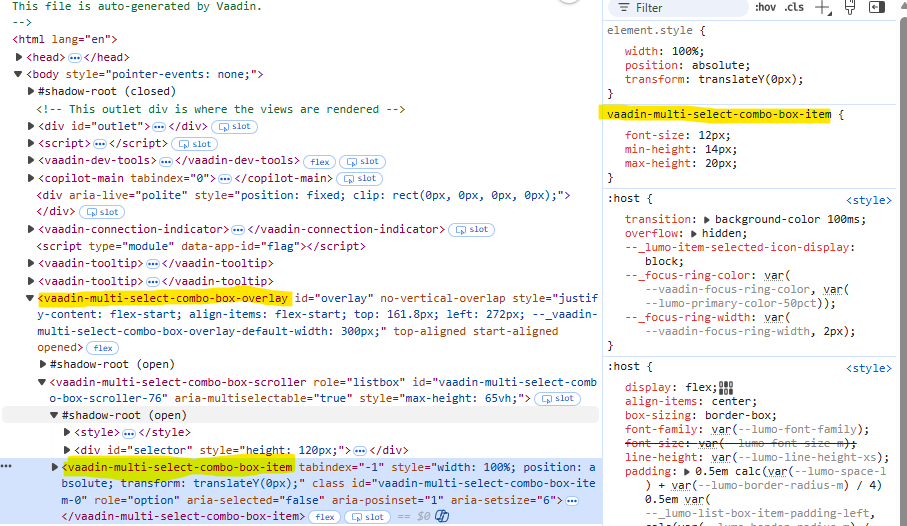Select the vaadin-connection-indicator element row
907x526 pixels.
[x=134, y=229]
